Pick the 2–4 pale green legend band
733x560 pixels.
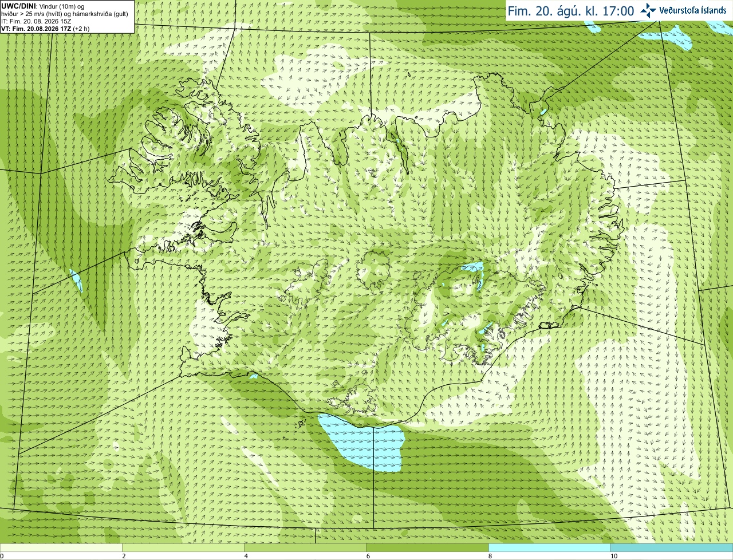tap(183, 548)
